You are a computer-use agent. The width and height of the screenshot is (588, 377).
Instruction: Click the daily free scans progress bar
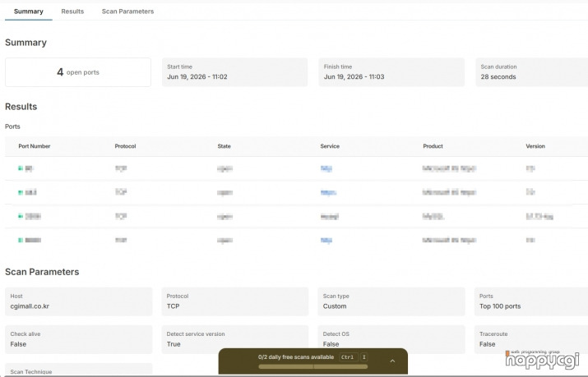313,367
